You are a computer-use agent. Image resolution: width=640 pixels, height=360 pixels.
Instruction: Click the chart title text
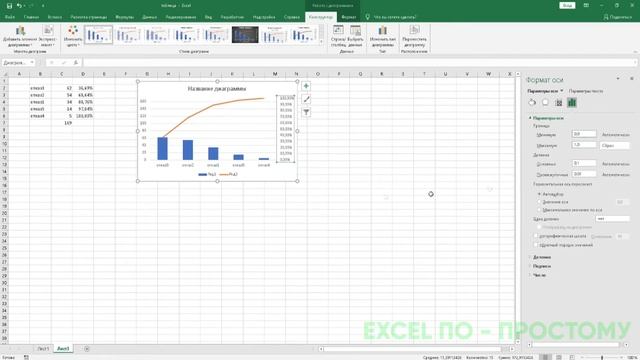[x=217, y=89]
